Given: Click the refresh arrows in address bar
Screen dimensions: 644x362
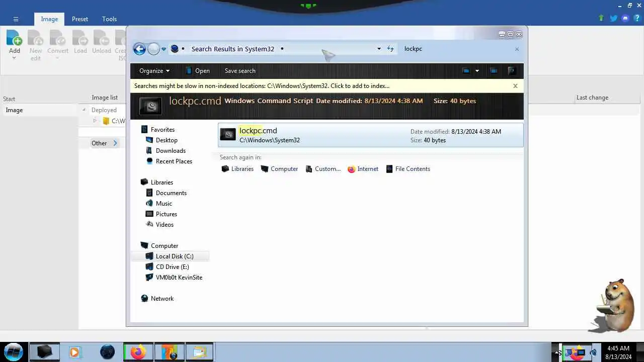Looking at the screenshot, I should coord(390,49).
